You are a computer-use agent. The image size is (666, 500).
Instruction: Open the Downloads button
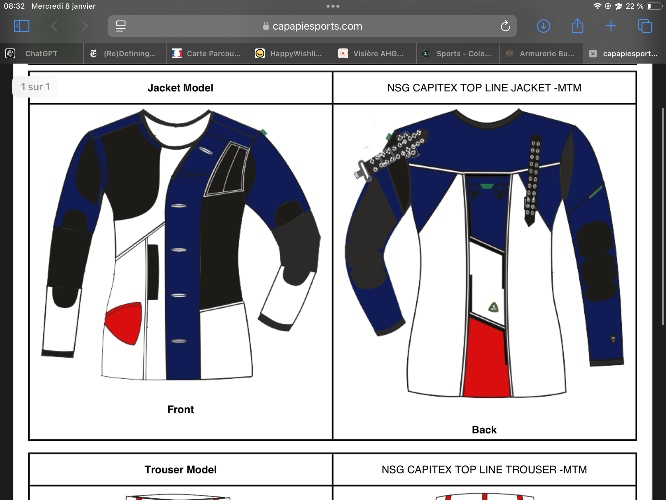point(543,26)
